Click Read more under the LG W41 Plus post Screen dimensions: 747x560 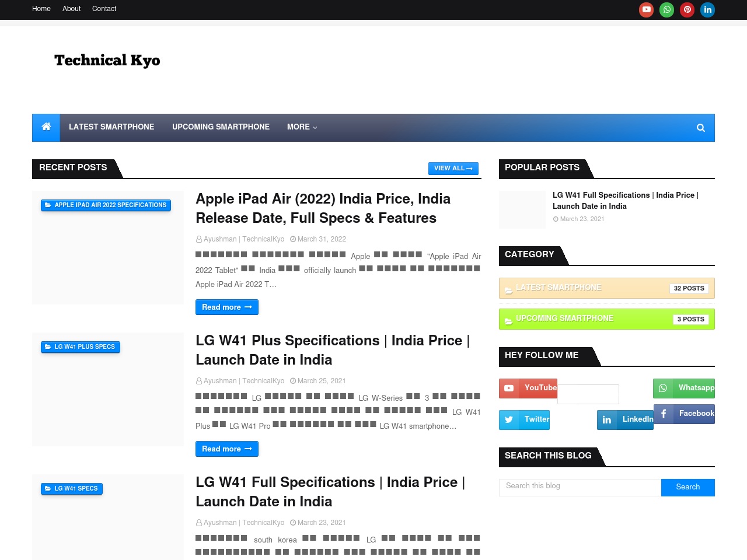click(x=227, y=449)
